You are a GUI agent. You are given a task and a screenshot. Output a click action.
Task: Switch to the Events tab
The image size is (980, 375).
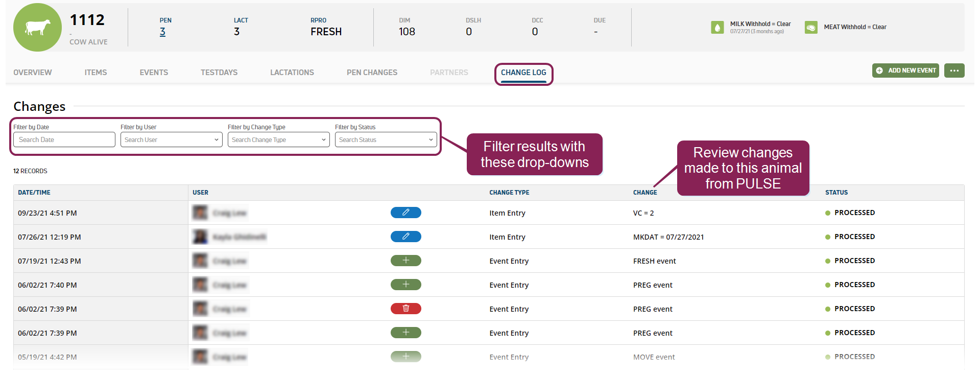pos(154,73)
